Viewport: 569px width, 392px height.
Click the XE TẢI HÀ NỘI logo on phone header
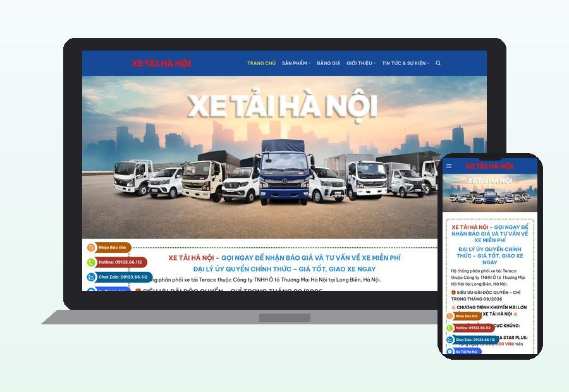click(489, 166)
